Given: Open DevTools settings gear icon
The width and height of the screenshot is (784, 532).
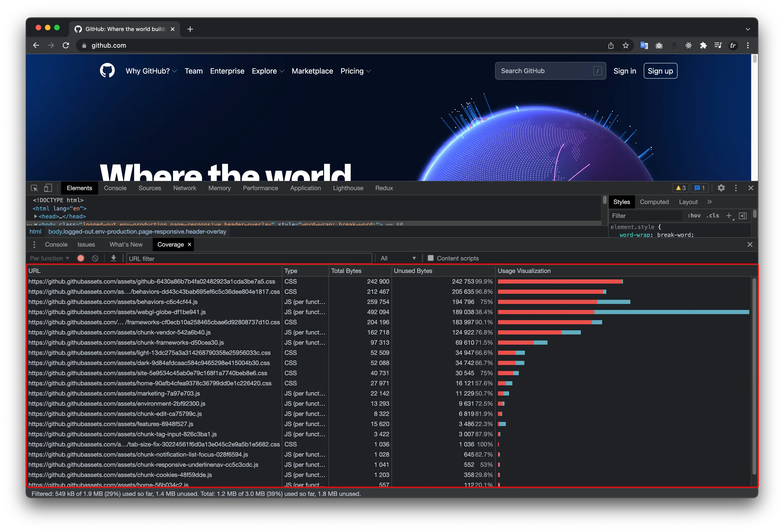Looking at the screenshot, I should [721, 188].
